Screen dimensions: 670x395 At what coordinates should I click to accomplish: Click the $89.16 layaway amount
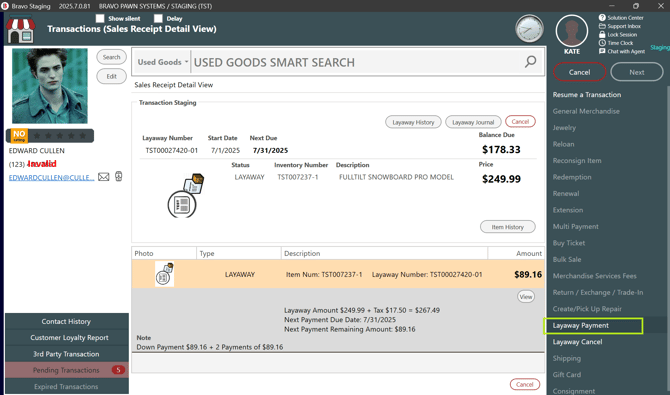[528, 274]
